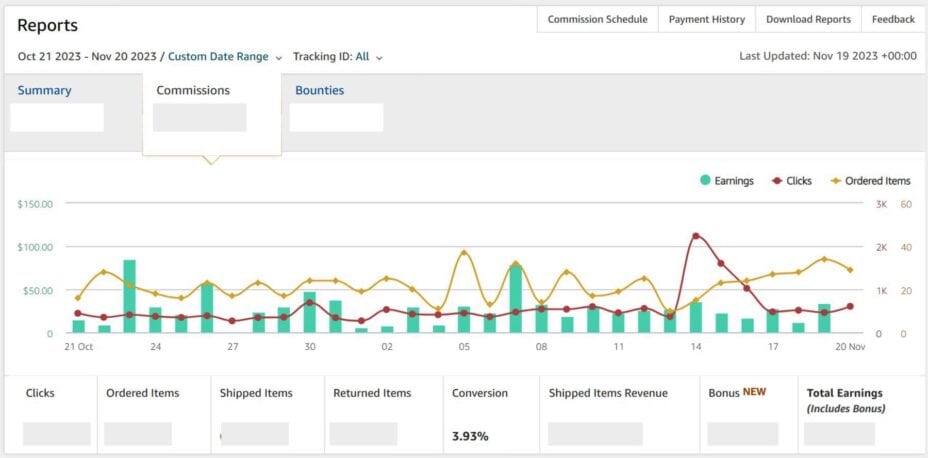Toggle the Ordered Items legend series
Screen dimensions: 928x458
pos(877,181)
